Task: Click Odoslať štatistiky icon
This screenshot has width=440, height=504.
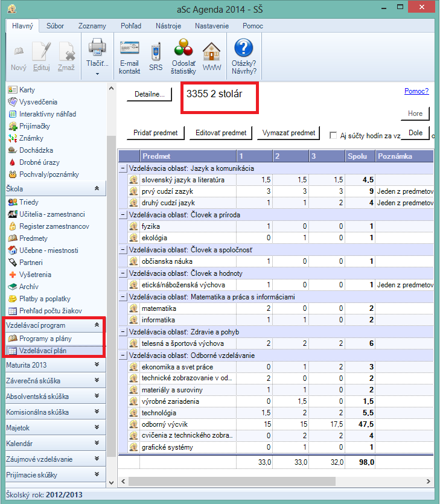Action: pyautogui.click(x=183, y=47)
